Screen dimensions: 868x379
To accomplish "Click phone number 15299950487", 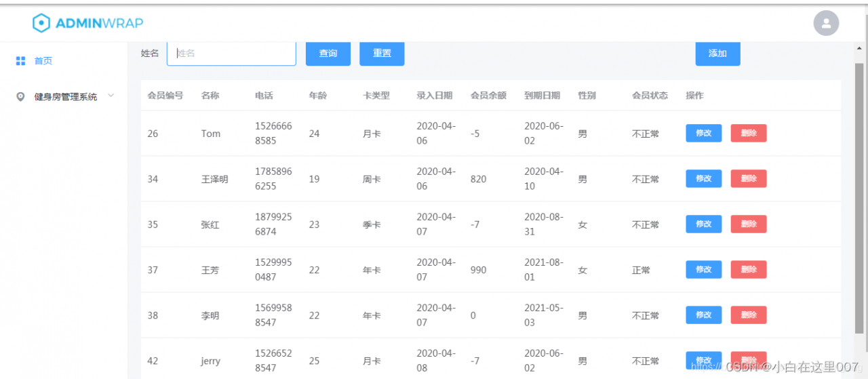I will [273, 270].
